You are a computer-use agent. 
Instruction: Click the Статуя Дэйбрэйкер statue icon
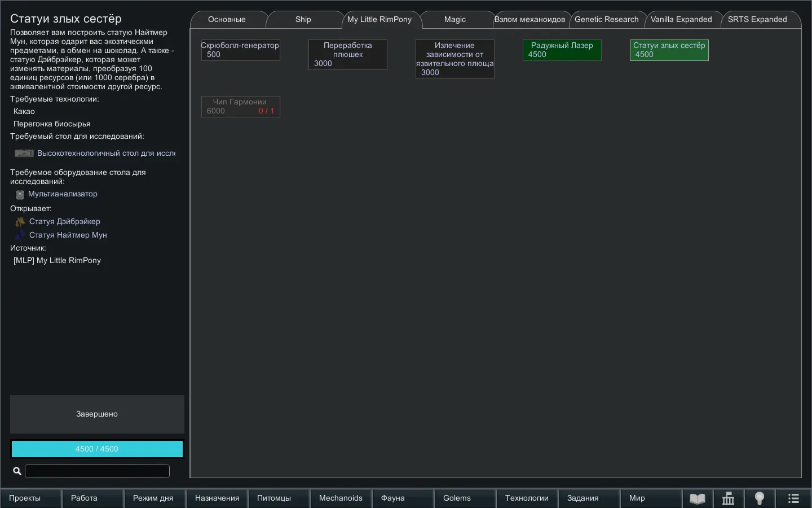pyautogui.click(x=20, y=222)
